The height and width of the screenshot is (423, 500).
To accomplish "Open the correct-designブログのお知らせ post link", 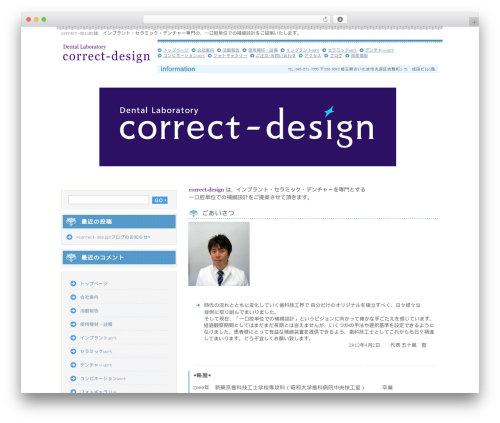I will pos(113,237).
